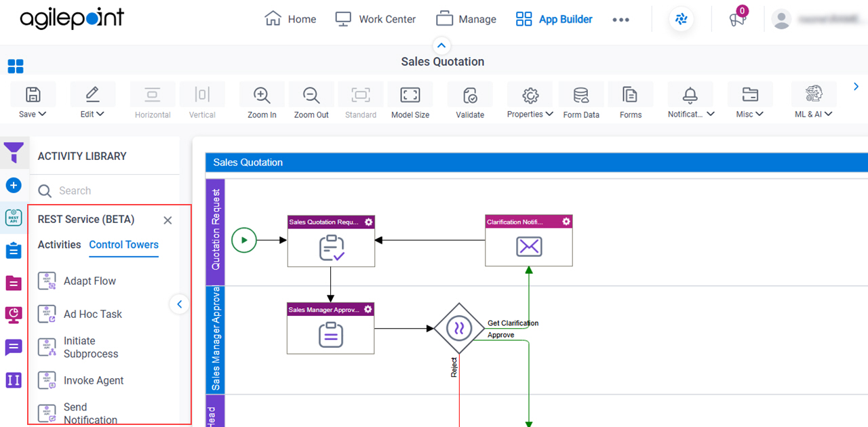
Task: Select the Initiate Subprocess activity
Action: (x=78, y=348)
